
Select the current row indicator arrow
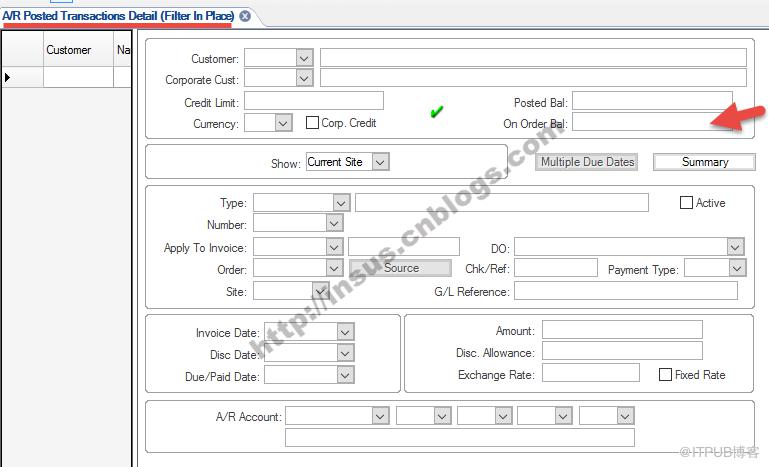[7, 77]
